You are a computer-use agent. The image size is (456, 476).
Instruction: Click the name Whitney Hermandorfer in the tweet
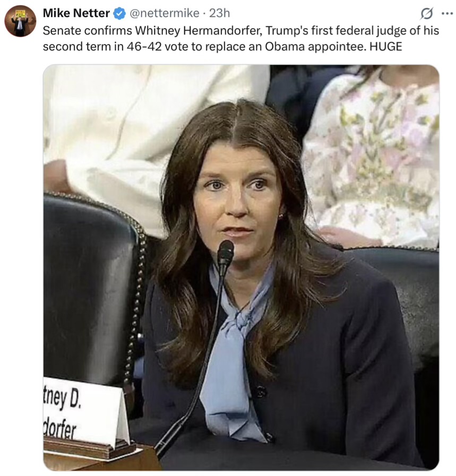[199, 31]
